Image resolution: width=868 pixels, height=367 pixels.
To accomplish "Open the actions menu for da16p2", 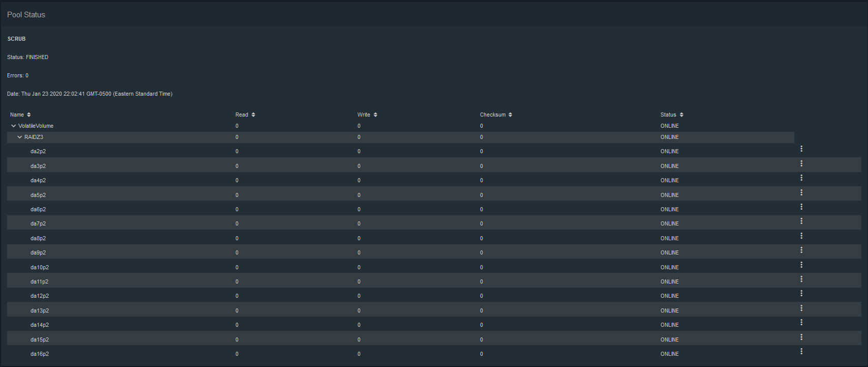I will coord(801,351).
